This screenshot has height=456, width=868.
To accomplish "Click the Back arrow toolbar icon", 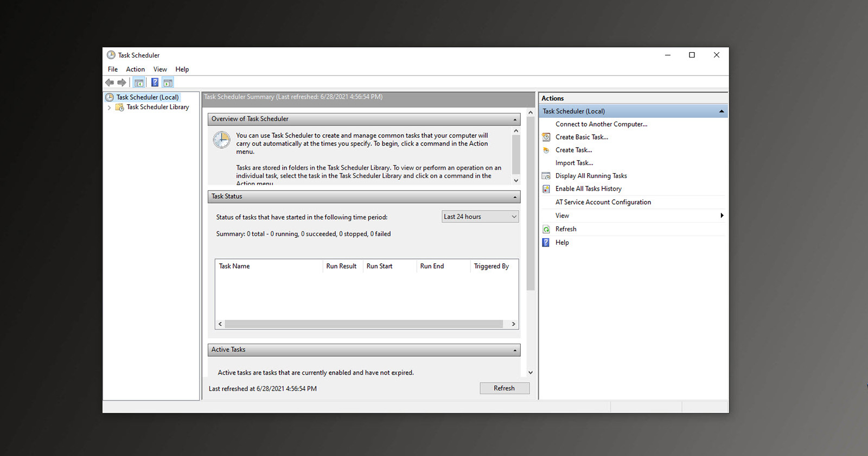I will pyautogui.click(x=110, y=83).
